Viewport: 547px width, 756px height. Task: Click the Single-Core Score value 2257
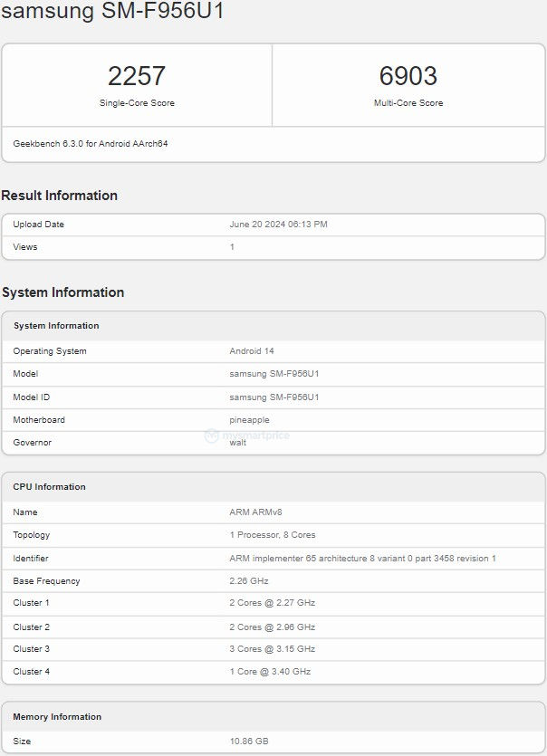pyautogui.click(x=137, y=76)
